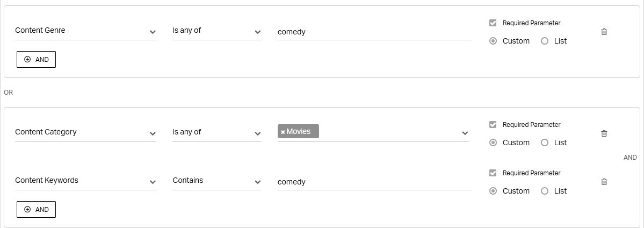Toggle Required Parameter checkbox for Content Genre

[x=493, y=23]
